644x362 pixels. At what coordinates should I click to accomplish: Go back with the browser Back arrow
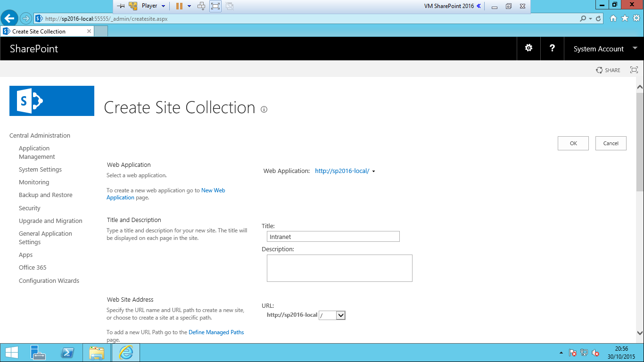pyautogui.click(x=9, y=18)
